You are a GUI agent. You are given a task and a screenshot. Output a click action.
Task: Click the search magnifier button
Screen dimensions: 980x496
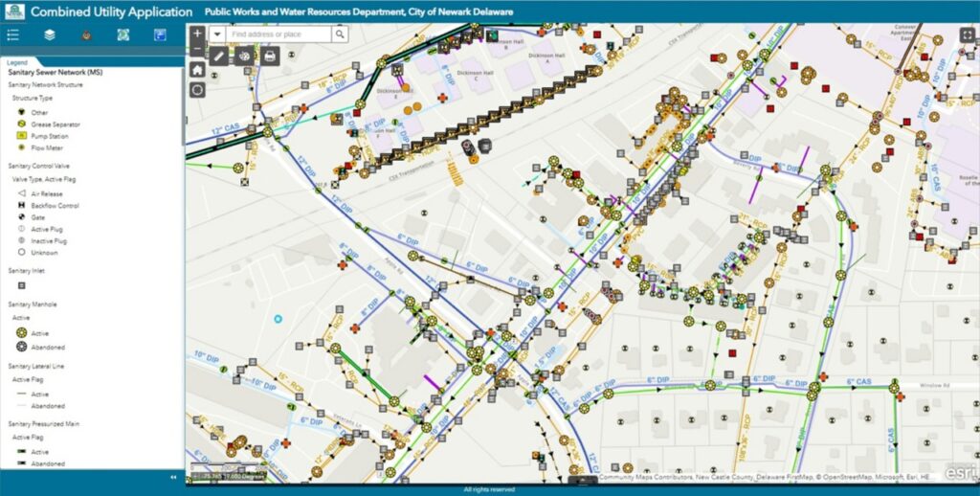[x=340, y=34]
